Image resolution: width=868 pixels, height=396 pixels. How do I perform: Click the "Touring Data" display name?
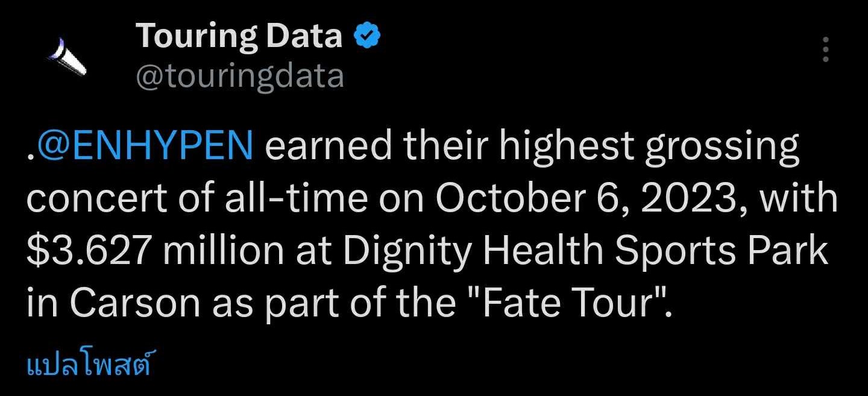point(239,36)
